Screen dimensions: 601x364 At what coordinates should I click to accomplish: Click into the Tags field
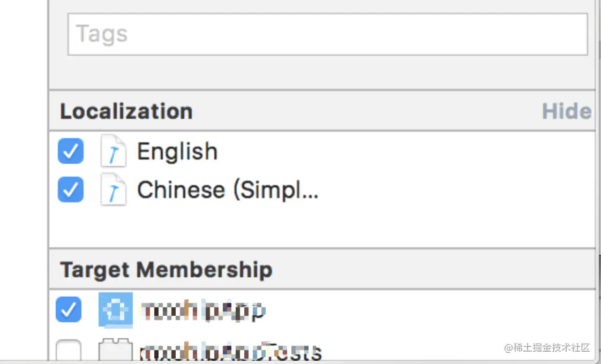[327, 34]
